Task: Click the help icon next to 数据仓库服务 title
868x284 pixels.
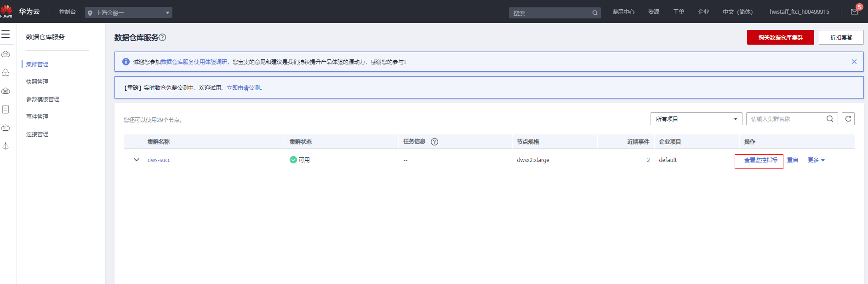Action: [x=162, y=37]
